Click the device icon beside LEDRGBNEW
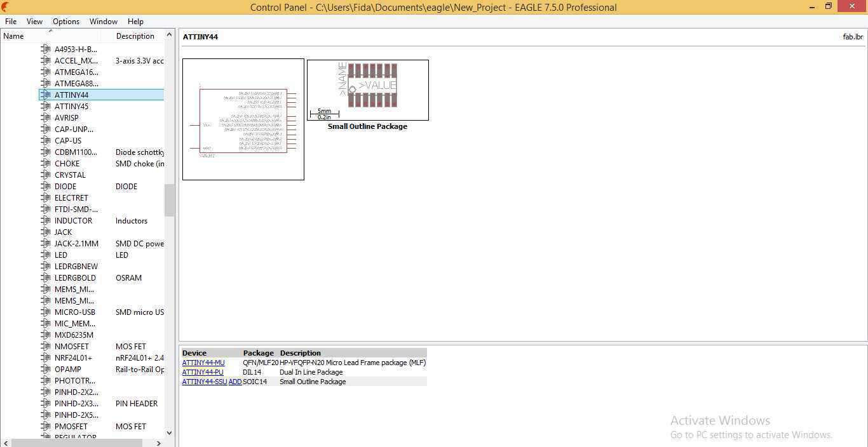The height and width of the screenshot is (447, 868). click(x=46, y=266)
